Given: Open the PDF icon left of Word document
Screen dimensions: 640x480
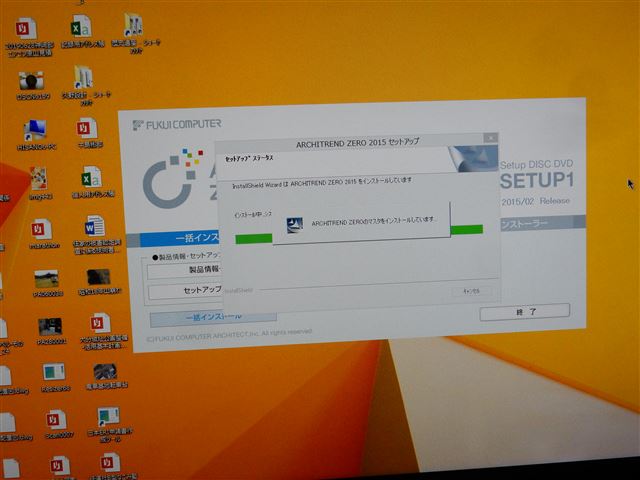Looking at the screenshot, I should (x=41, y=229).
